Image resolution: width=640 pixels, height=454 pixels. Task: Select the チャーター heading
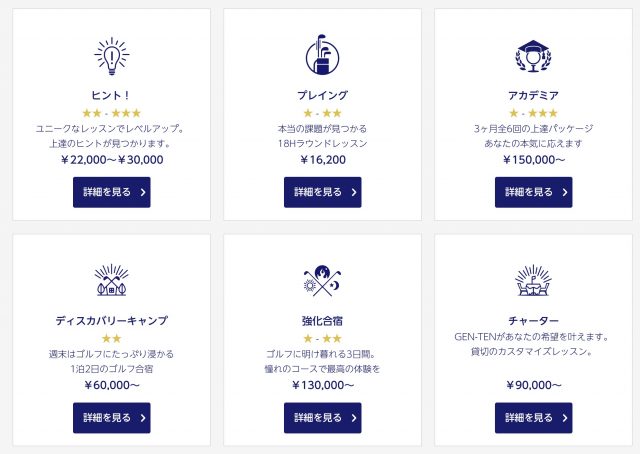point(533,321)
